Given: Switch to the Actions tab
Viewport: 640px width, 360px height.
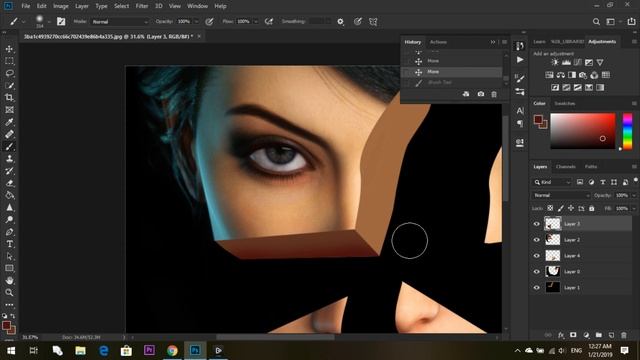Looking at the screenshot, I should [438, 42].
